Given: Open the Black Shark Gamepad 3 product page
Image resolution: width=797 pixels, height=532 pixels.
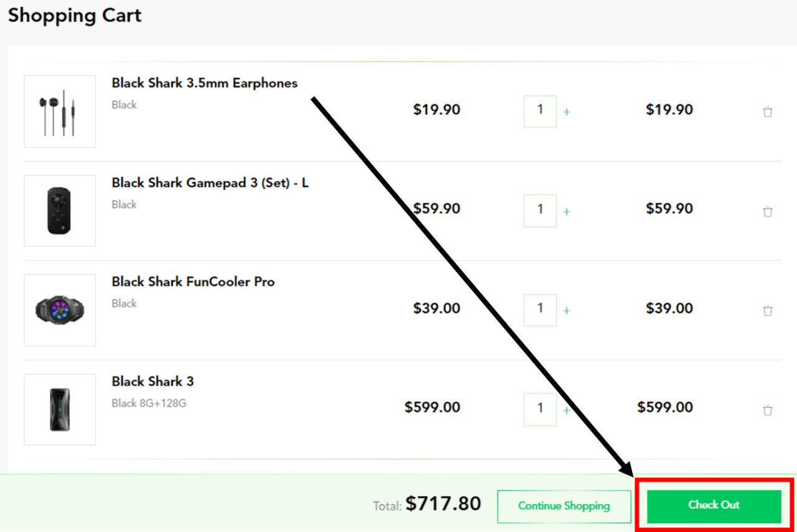Looking at the screenshot, I should [210, 182].
